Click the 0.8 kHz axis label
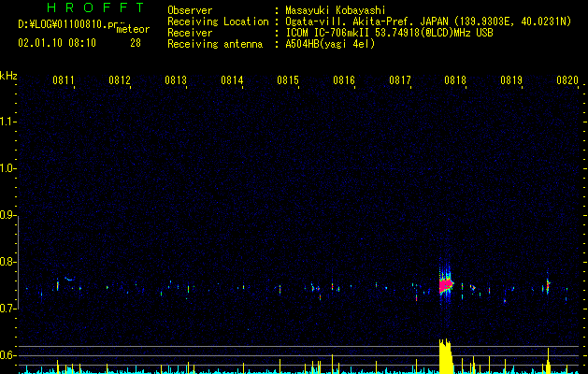 (x=7, y=262)
